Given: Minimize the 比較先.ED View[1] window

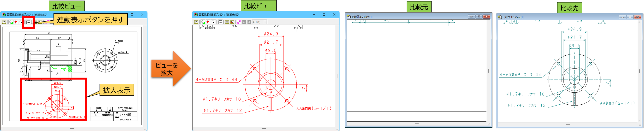Looking at the screenshot, I should (x=622, y=17).
